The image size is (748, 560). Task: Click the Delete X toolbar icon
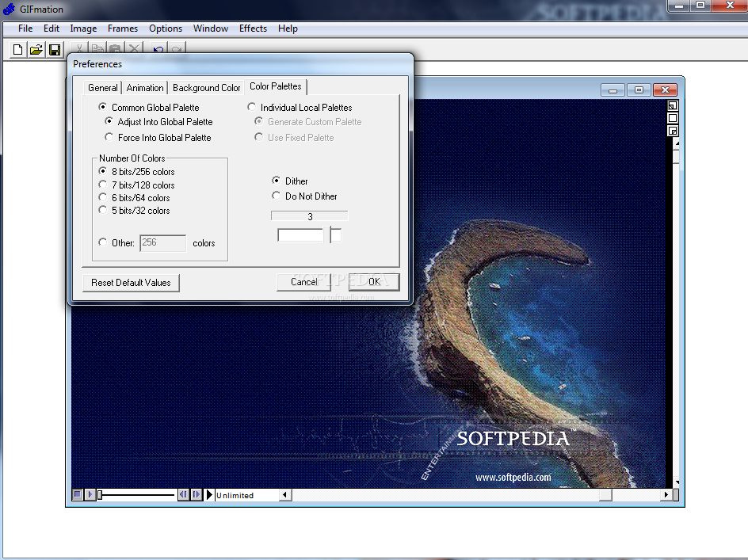(x=134, y=48)
